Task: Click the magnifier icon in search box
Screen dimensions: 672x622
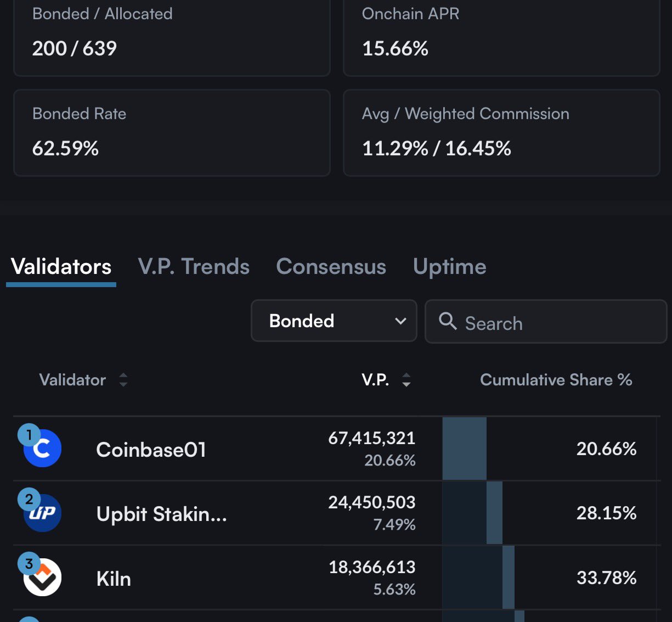Action: coord(448,321)
